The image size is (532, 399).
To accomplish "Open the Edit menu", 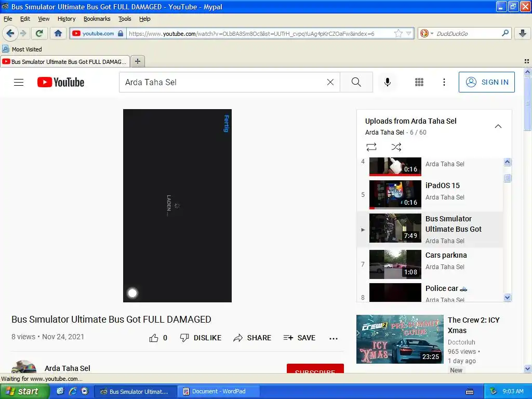I will click(25, 19).
